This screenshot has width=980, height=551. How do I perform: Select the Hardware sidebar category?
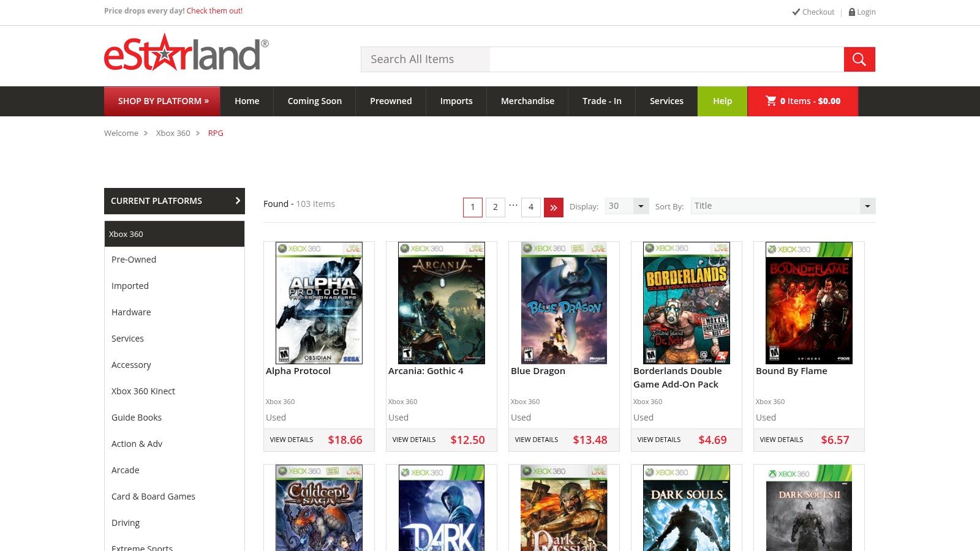(x=131, y=312)
